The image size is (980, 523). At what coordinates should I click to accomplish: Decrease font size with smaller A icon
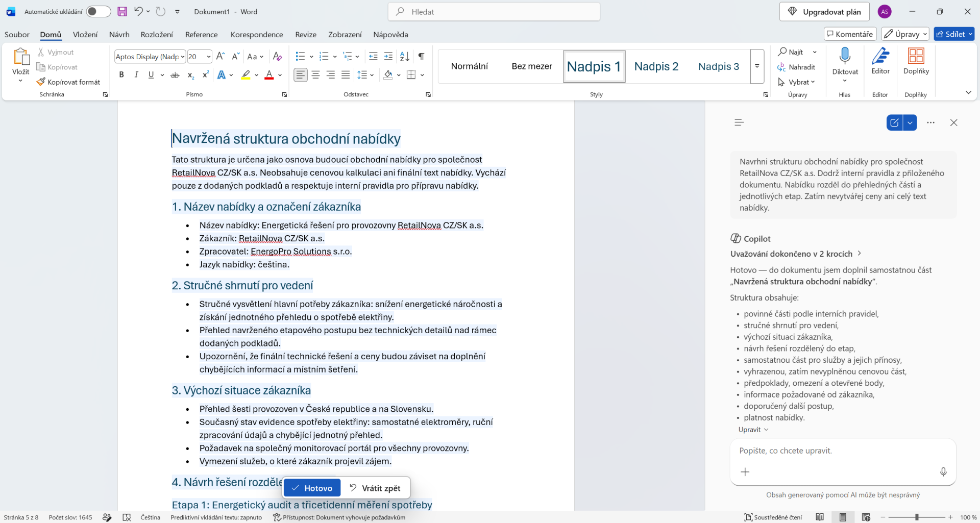coord(235,56)
